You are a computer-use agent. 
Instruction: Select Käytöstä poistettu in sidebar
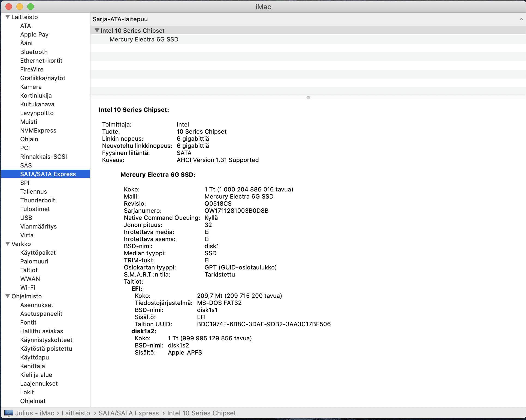tap(46, 349)
